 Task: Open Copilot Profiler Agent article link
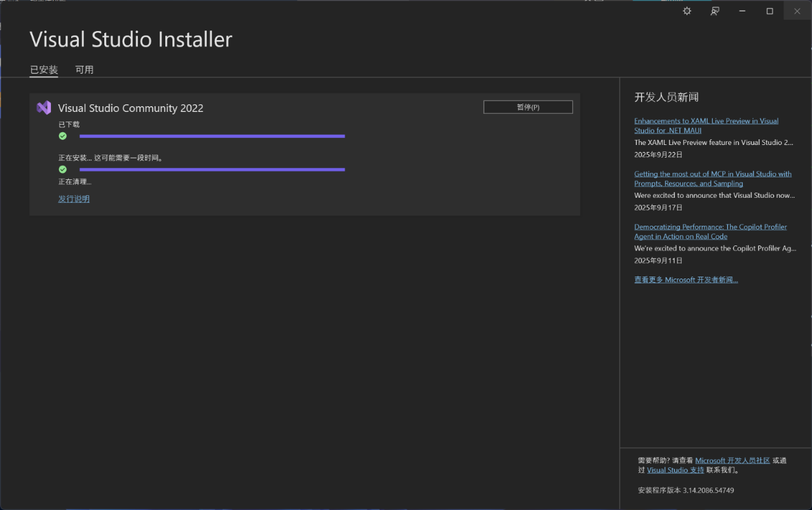pyautogui.click(x=710, y=231)
